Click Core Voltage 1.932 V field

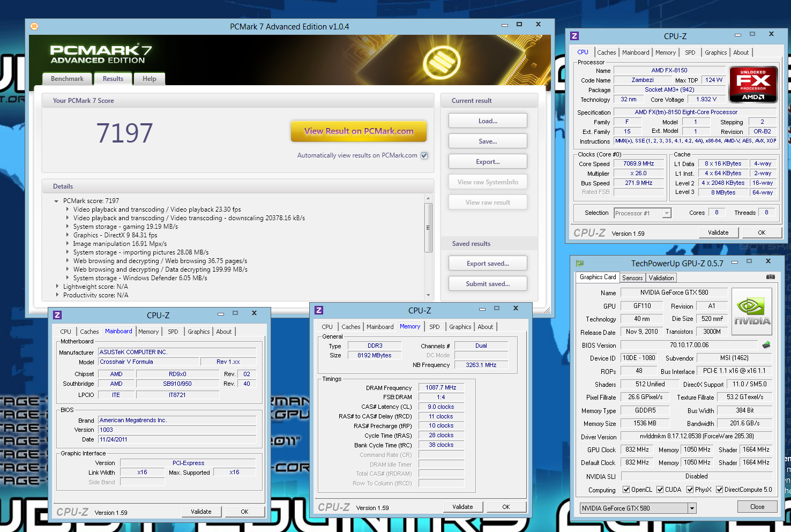706,100
